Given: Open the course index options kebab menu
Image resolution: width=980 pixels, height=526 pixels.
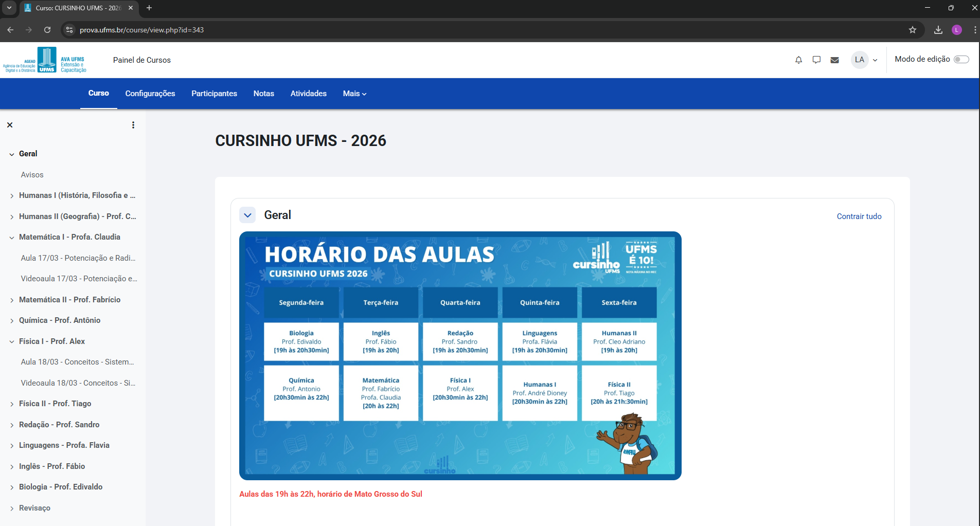Looking at the screenshot, I should (x=133, y=124).
